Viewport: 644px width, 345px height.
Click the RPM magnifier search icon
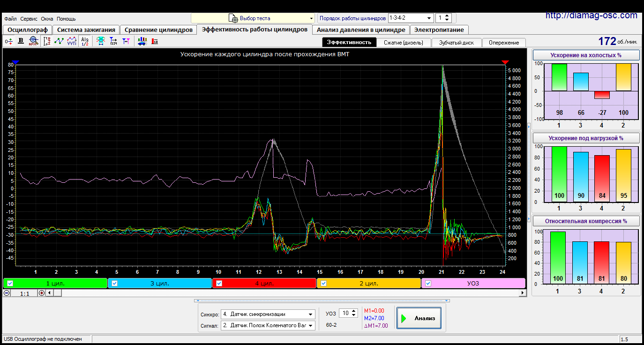33,41
